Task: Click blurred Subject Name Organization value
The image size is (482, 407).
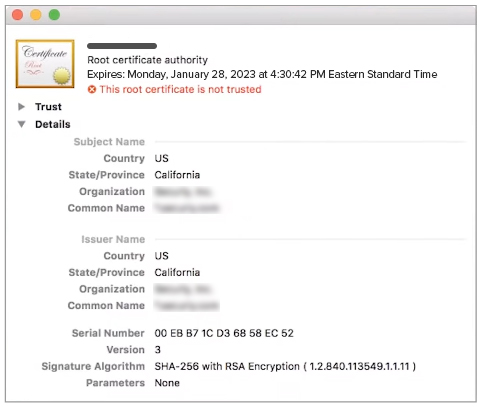Action: tap(182, 192)
